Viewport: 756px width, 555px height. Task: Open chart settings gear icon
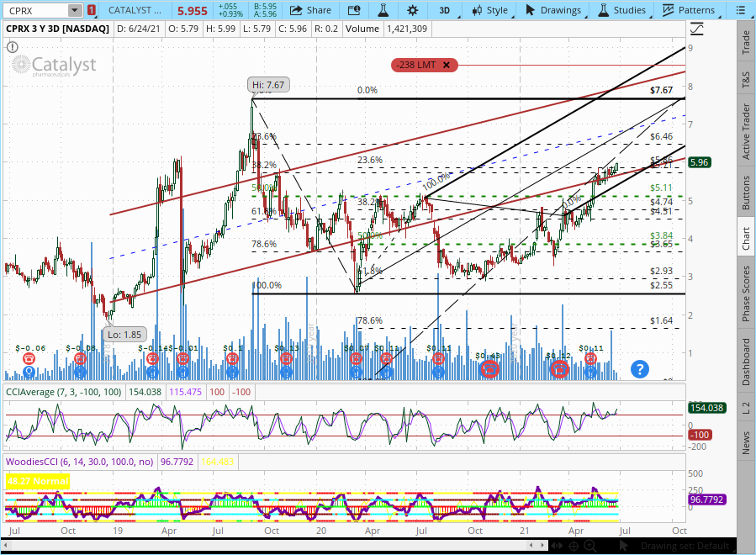click(x=412, y=10)
